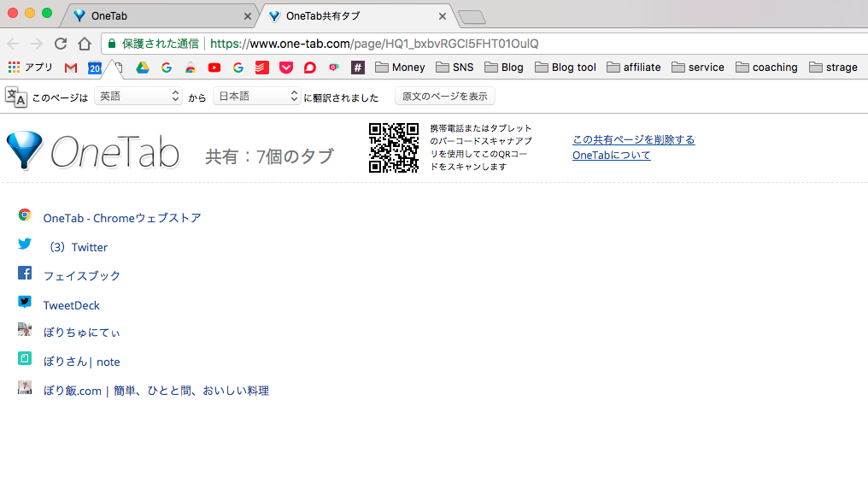The height and width of the screenshot is (477, 868).
Task: Open the red Todoist bookmark icon
Action: pyautogui.click(x=261, y=68)
